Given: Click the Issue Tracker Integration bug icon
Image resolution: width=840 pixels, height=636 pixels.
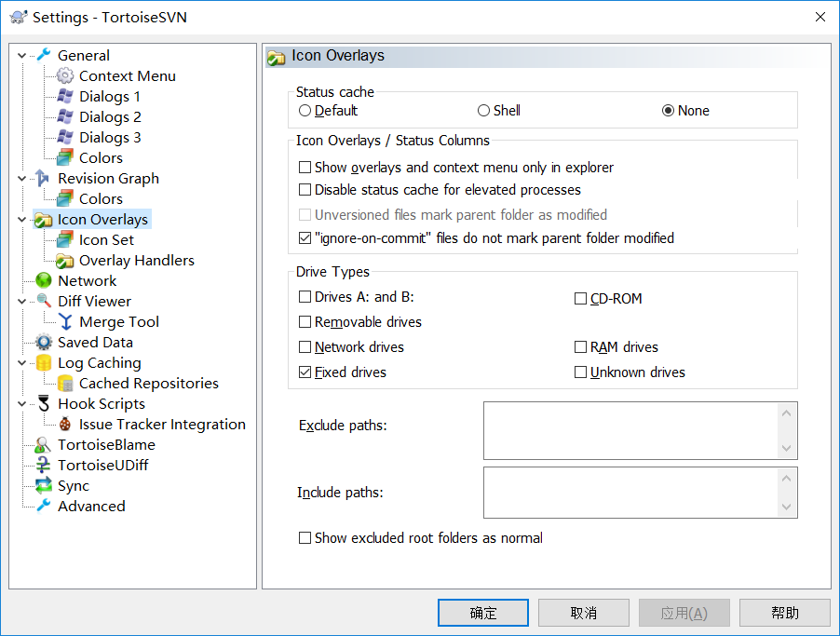Looking at the screenshot, I should click(65, 424).
